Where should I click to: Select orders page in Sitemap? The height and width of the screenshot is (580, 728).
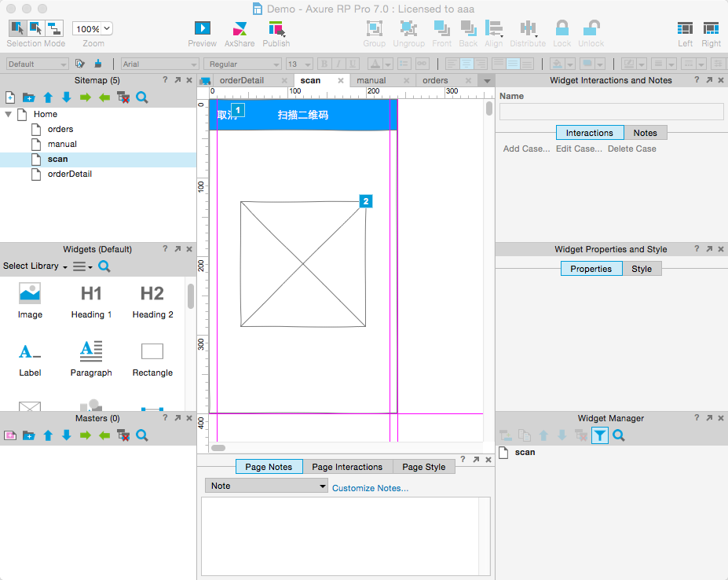60,129
